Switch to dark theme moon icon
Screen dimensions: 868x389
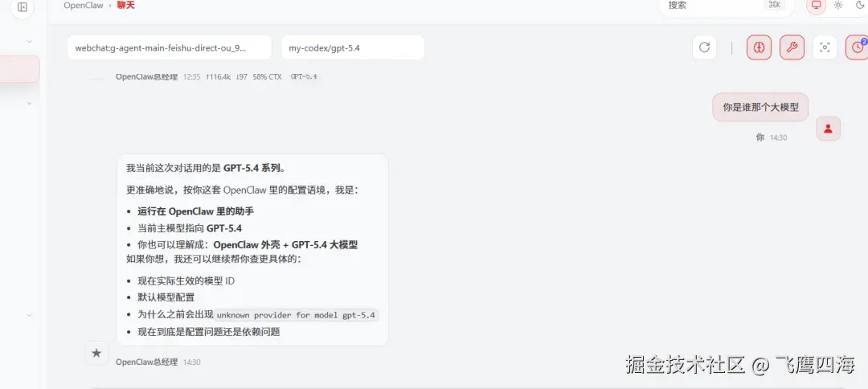coord(860,6)
